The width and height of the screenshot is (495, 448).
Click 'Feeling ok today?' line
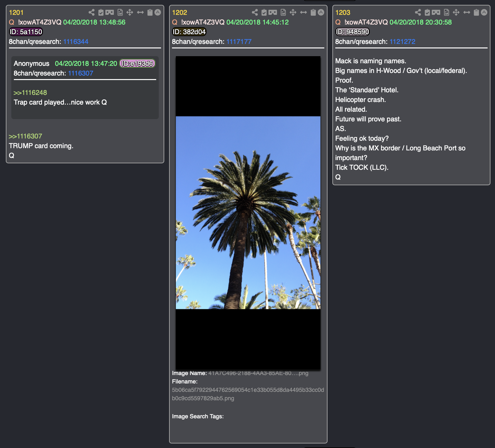362,138
